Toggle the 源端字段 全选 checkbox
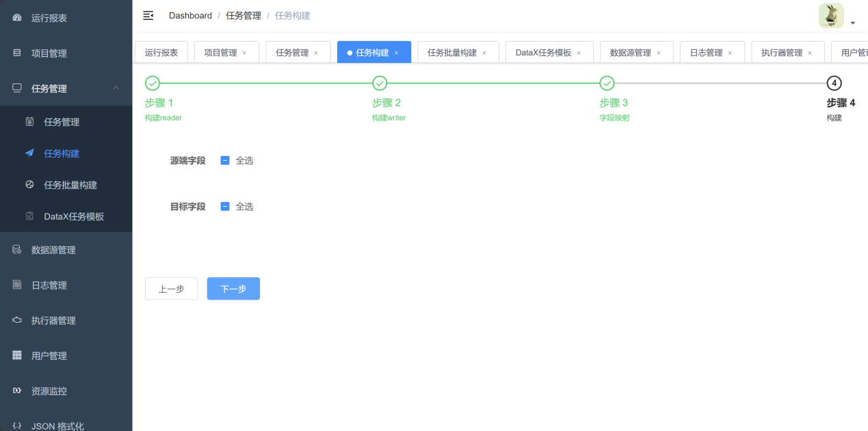This screenshot has width=868, height=431. pos(225,161)
